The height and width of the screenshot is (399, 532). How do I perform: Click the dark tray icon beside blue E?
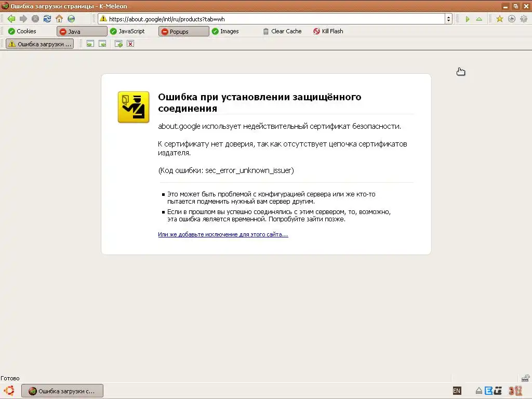point(498,391)
